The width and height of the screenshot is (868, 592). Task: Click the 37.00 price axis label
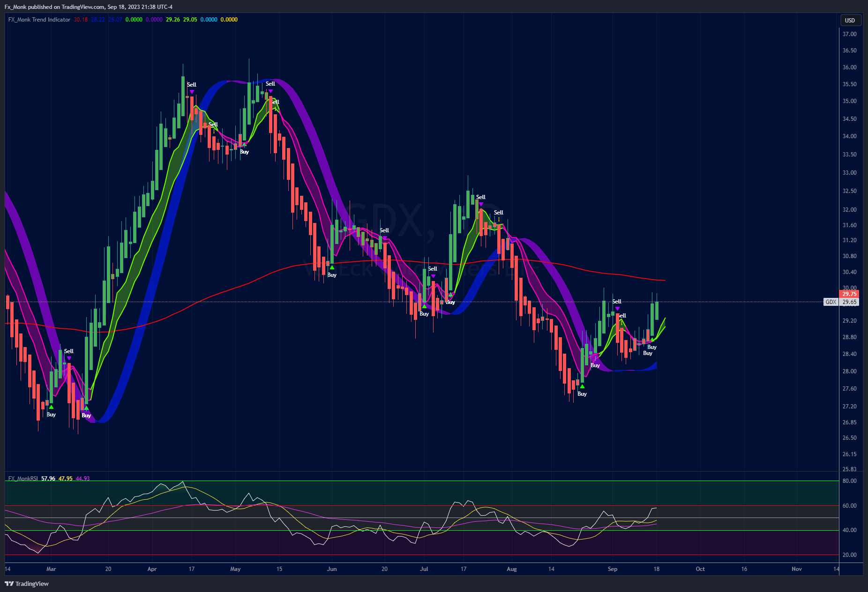(849, 34)
